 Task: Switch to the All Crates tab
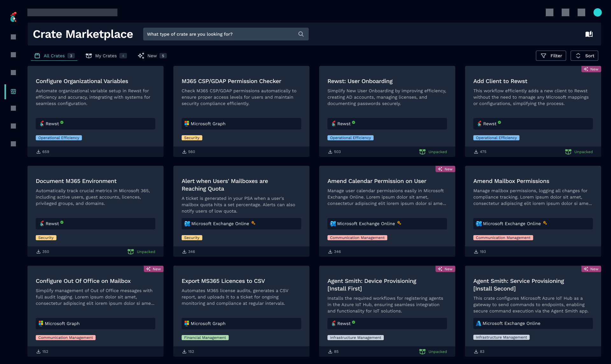(x=54, y=56)
